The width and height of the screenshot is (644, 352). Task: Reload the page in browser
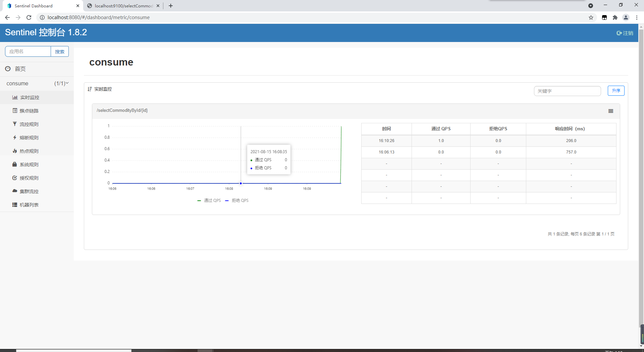(29, 17)
